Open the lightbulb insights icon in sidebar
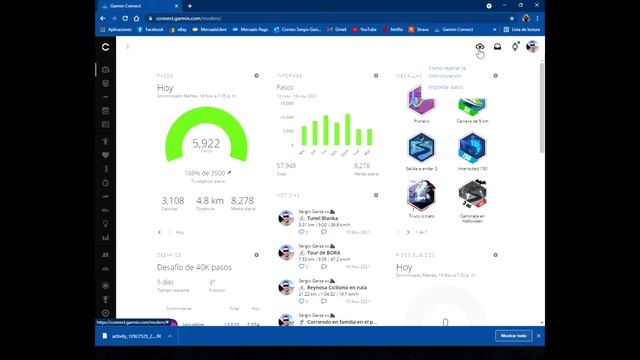 [x=105, y=224]
